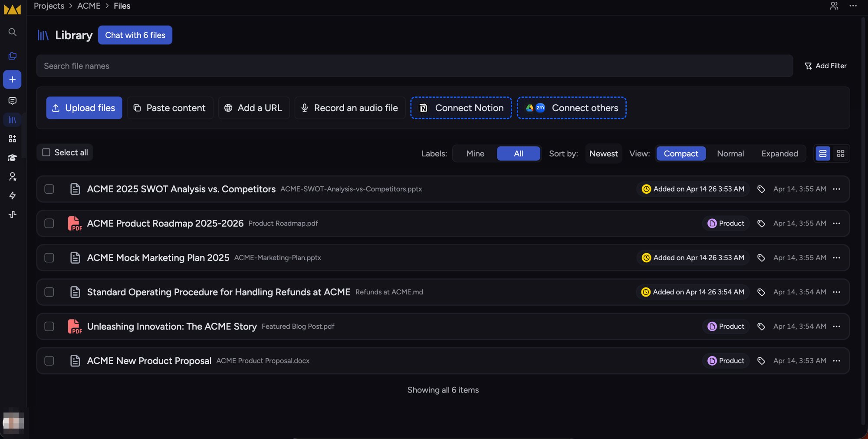Click the Files breadcrumb
This screenshot has height=439, width=868.
(122, 6)
